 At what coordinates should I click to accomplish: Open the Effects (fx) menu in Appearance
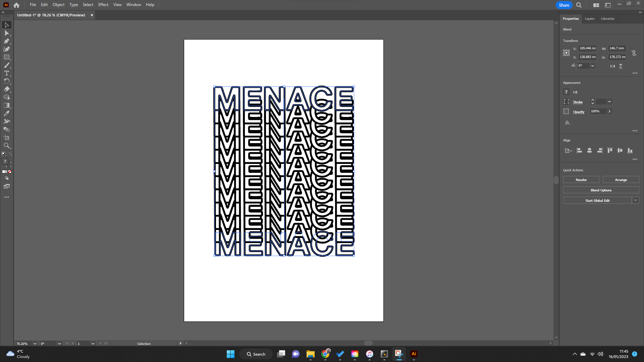click(x=567, y=123)
